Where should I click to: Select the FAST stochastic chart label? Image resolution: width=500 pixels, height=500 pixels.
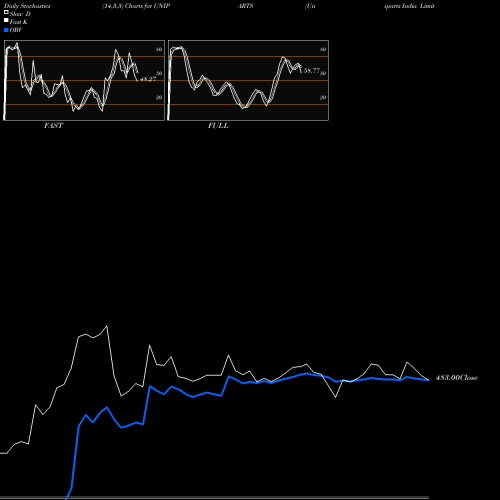[x=53, y=126]
